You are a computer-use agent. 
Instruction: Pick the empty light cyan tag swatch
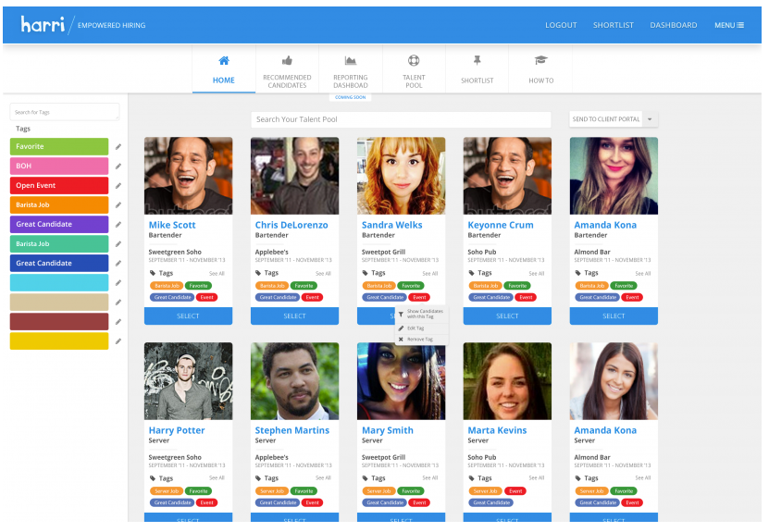[59, 282]
